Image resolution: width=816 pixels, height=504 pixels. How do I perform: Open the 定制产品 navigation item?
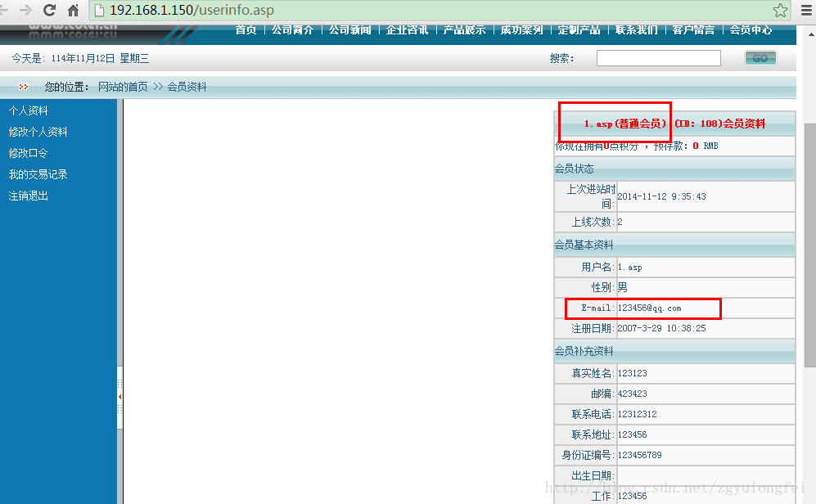coord(579,29)
